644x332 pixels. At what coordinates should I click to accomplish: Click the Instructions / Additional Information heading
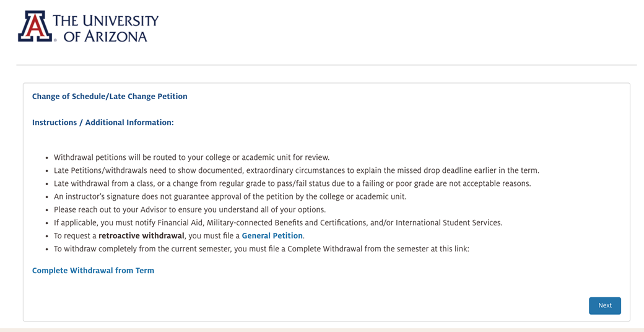click(103, 123)
